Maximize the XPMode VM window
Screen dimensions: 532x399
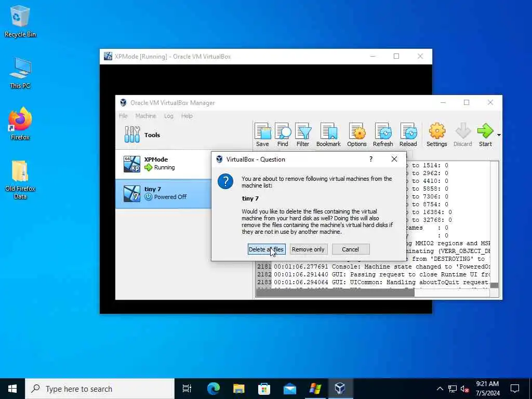(396, 56)
